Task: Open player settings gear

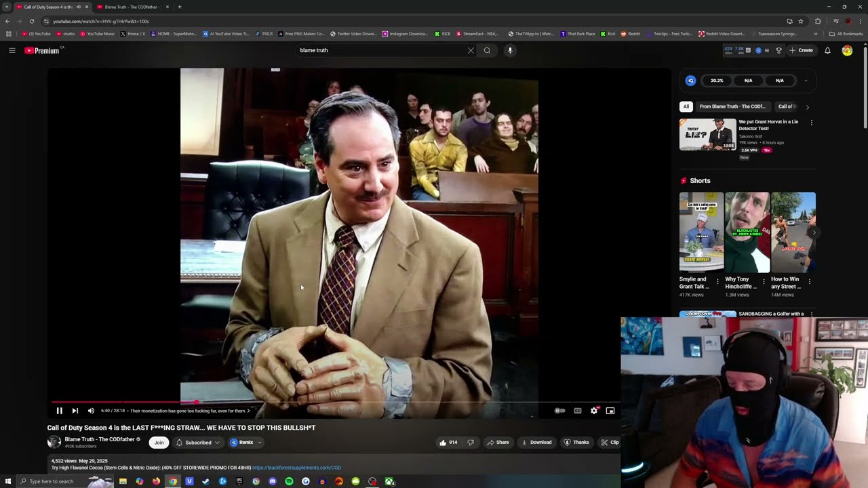Action: point(594,411)
